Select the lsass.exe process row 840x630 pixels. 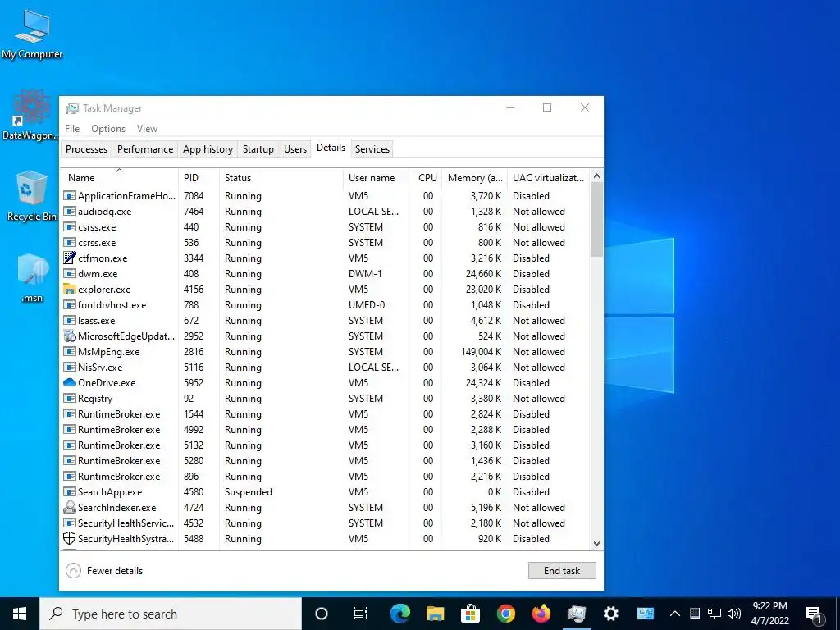[325, 321]
